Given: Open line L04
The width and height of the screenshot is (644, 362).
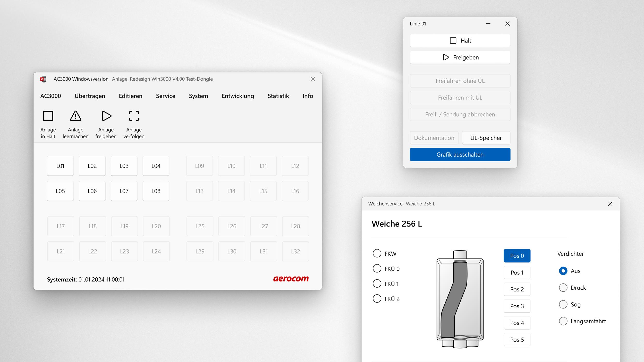Looking at the screenshot, I should pos(156,166).
